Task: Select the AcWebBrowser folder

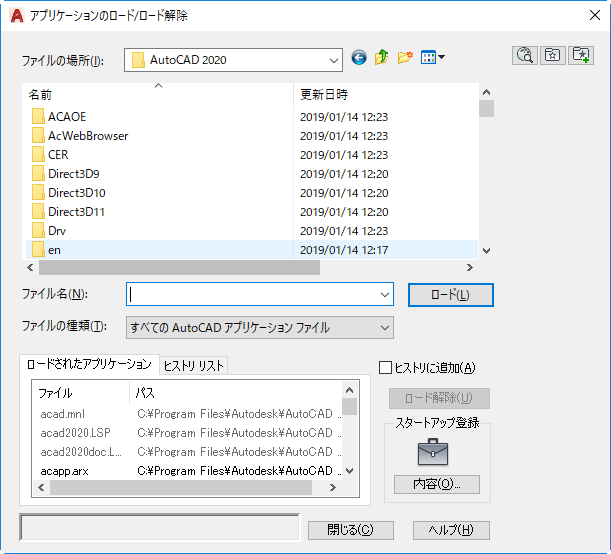Action: 88,136
